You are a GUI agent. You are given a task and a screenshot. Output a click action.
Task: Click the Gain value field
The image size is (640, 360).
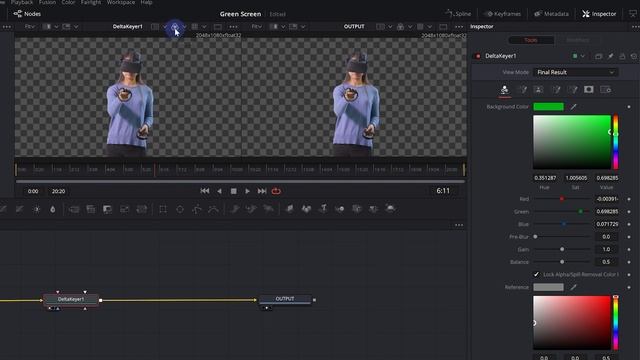pyautogui.click(x=606, y=249)
